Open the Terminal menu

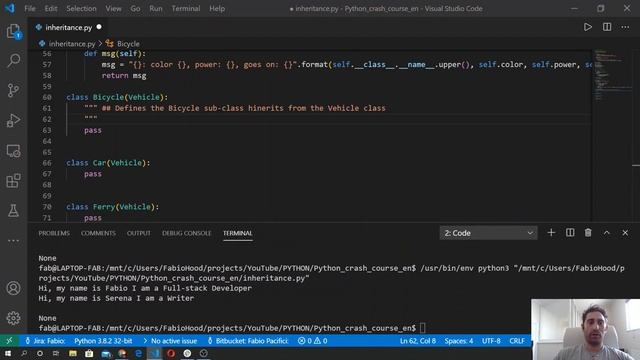click(x=186, y=8)
